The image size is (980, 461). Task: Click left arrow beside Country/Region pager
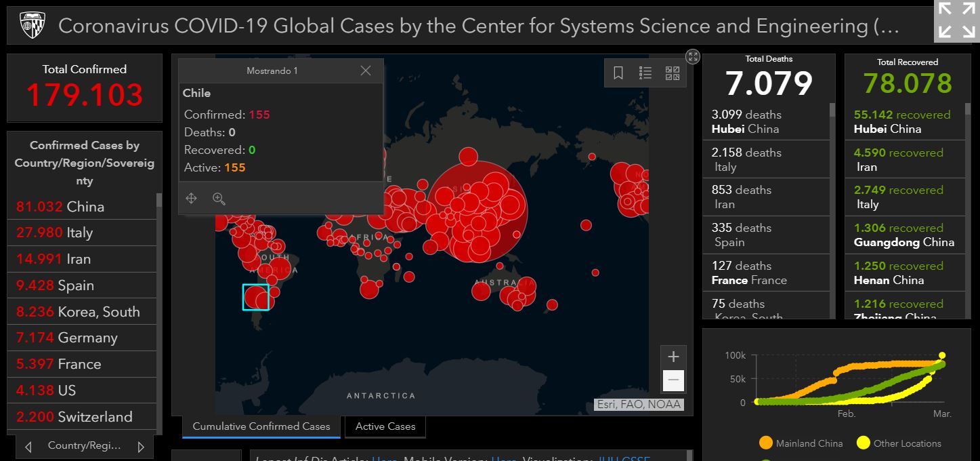pyautogui.click(x=28, y=447)
